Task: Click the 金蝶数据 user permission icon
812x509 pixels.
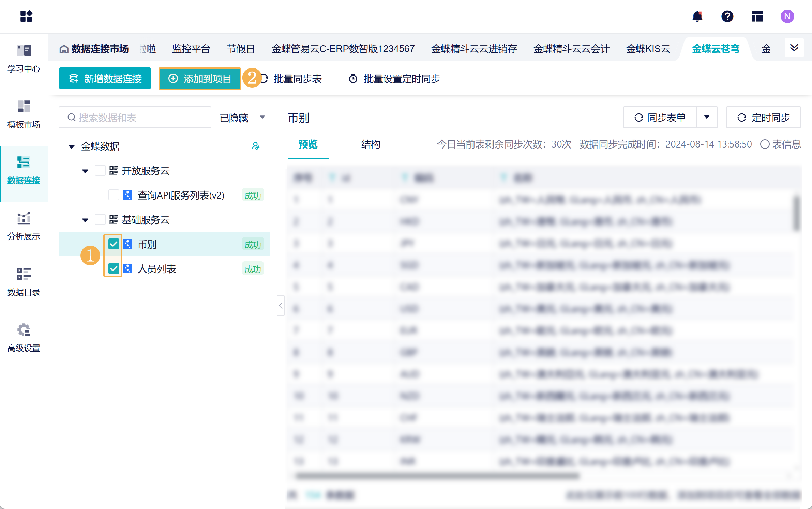Action: click(255, 146)
